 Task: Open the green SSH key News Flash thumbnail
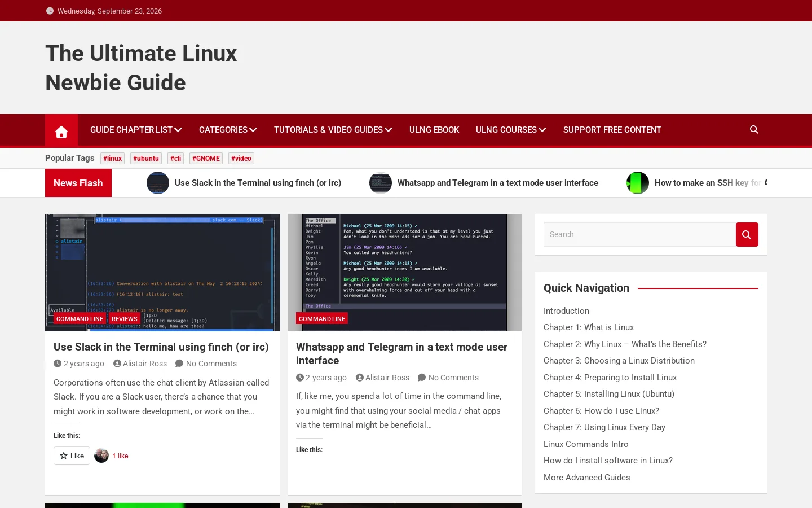point(638,183)
